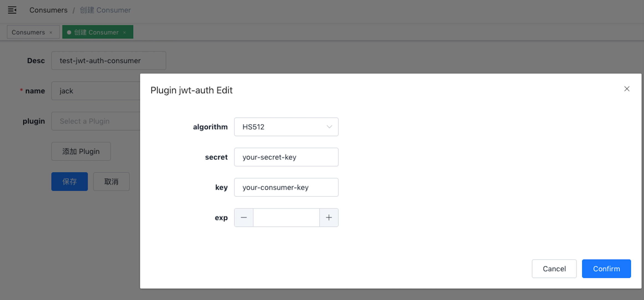
Task: Increase exp value with plus button
Action: click(329, 218)
